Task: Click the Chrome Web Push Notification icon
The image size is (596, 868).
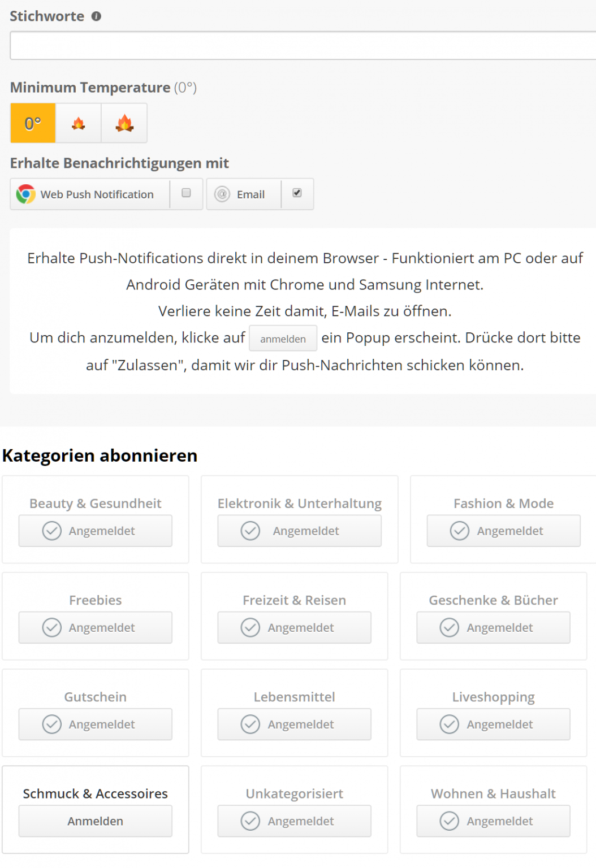Action: click(25, 194)
